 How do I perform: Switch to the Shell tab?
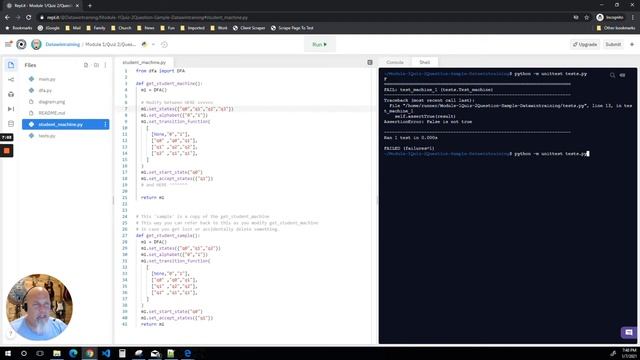(424, 62)
